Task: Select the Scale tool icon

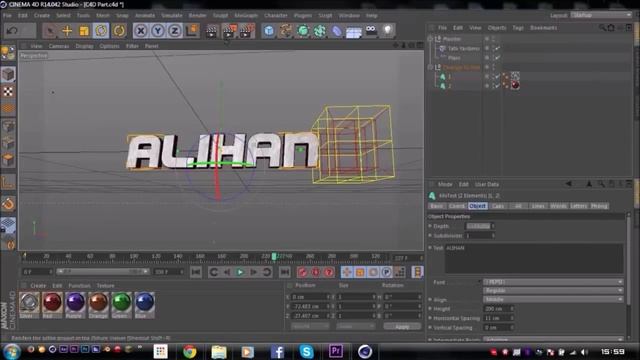Action: coord(84,31)
